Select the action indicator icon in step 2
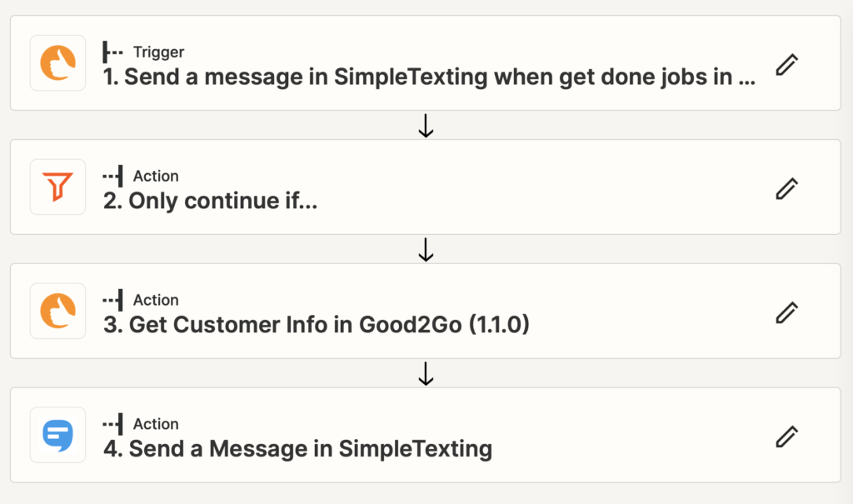The width and height of the screenshot is (853, 504). [x=112, y=176]
